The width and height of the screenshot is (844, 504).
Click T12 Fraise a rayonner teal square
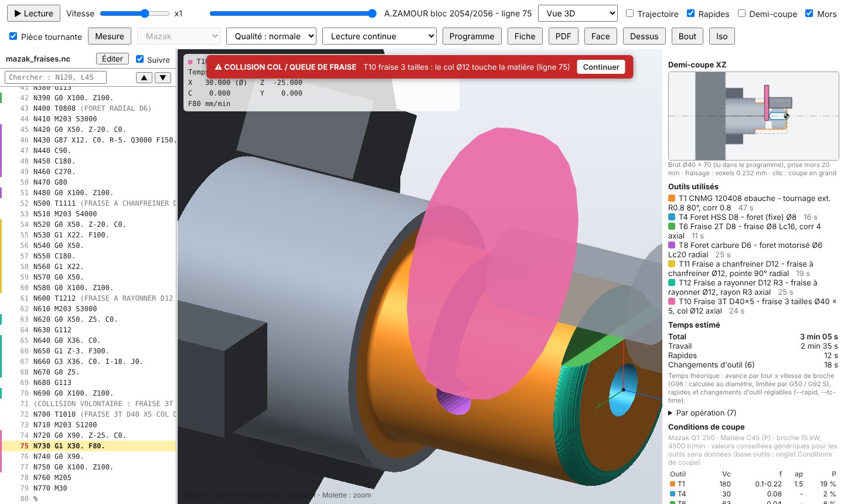click(672, 283)
